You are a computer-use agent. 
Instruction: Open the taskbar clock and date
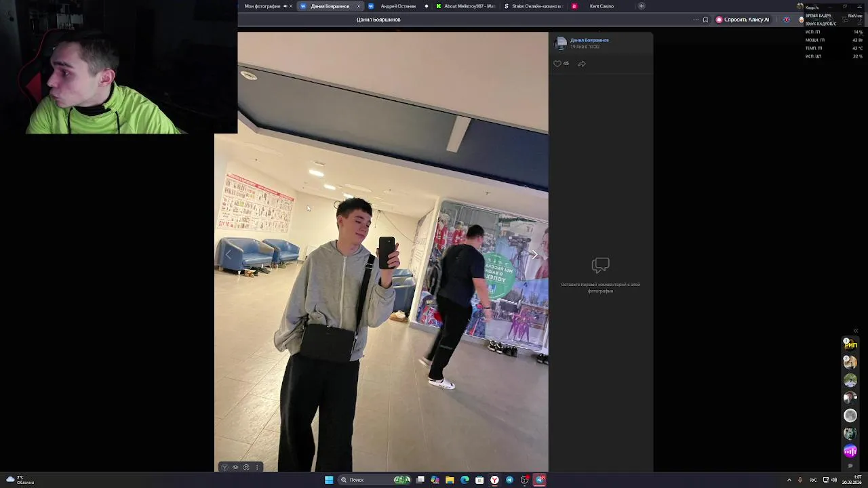point(852,480)
